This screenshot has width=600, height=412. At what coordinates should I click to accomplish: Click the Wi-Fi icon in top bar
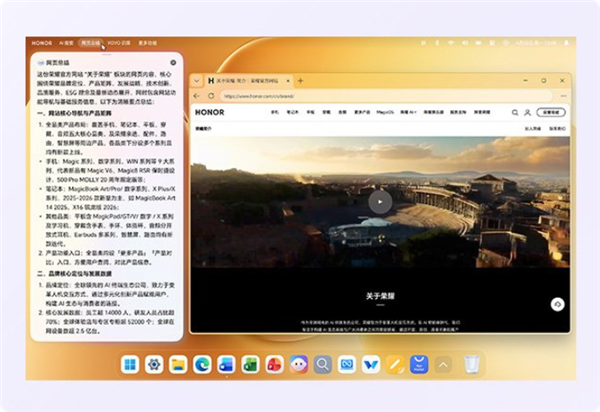pyautogui.click(x=451, y=43)
